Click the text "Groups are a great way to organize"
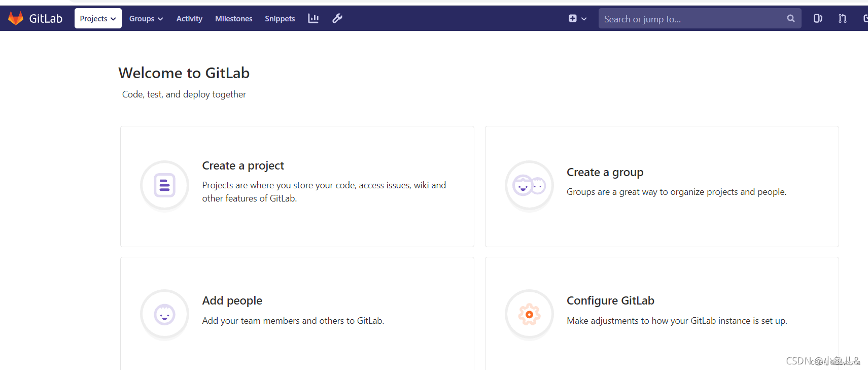The width and height of the screenshot is (868, 370). [676, 192]
